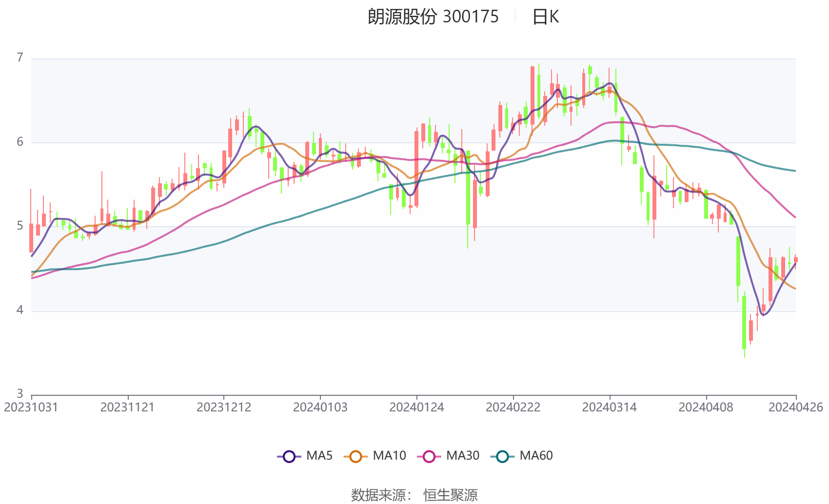Click the 日K label in title
Screen dimensions: 829x504
[x=545, y=17]
